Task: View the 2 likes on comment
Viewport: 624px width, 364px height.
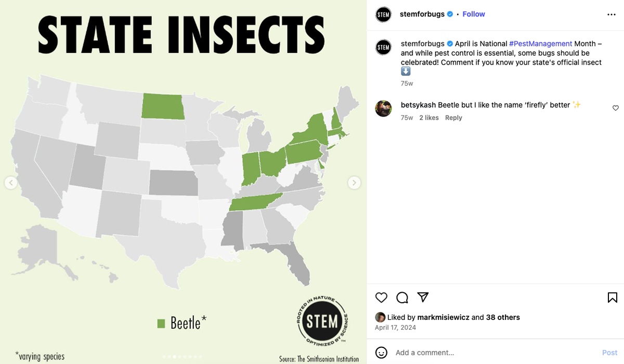Action: pos(429,118)
